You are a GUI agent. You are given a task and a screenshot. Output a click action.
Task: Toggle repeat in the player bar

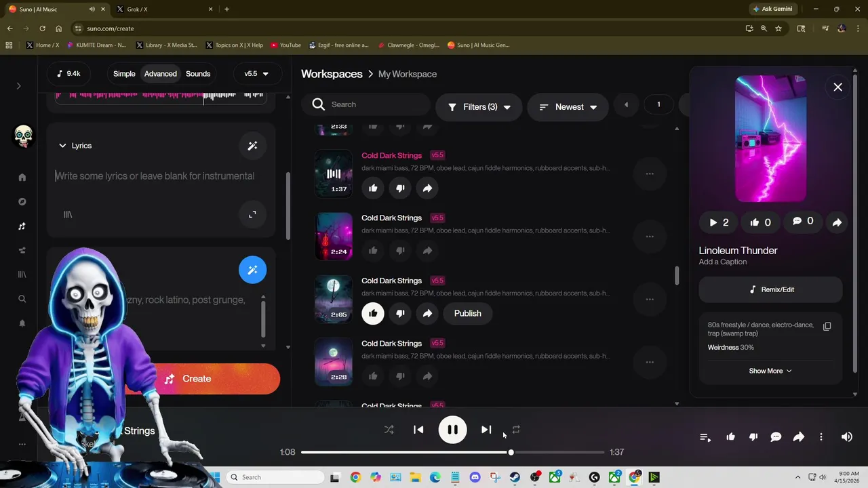(516, 430)
